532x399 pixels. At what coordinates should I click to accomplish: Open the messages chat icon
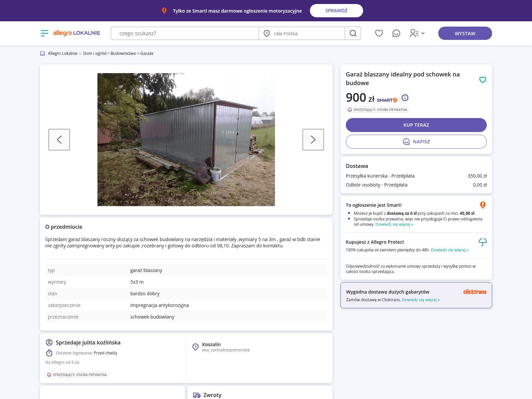click(x=396, y=33)
